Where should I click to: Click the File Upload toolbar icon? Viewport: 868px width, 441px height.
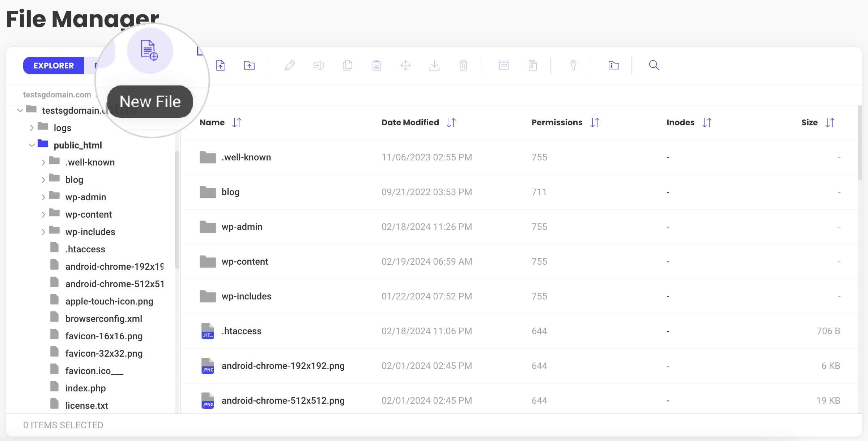click(x=220, y=66)
